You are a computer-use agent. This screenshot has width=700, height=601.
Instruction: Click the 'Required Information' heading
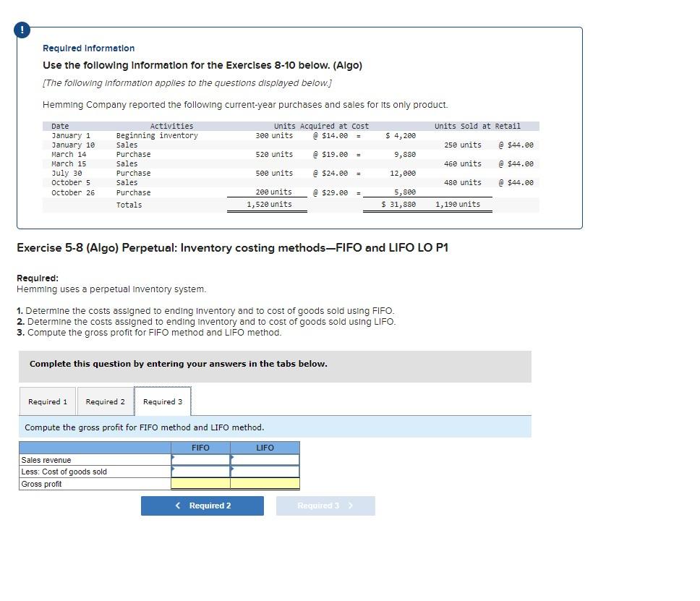pos(88,48)
